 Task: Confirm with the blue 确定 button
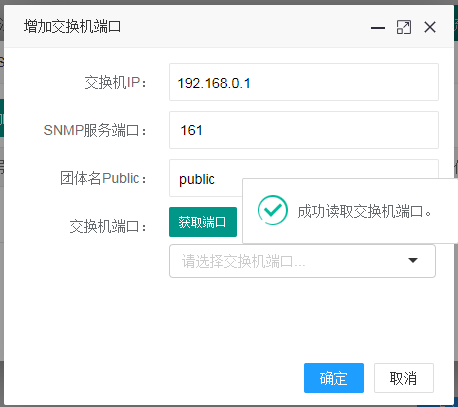tap(334, 378)
